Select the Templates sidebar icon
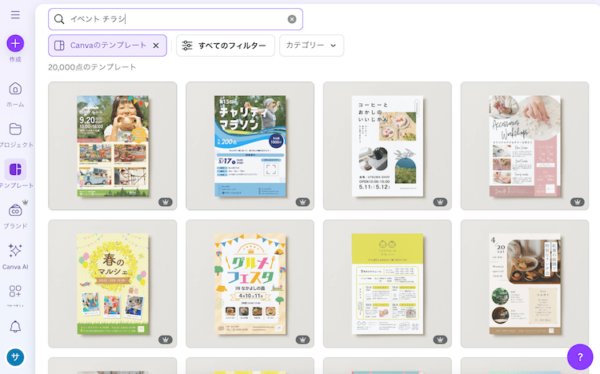Image resolution: width=600 pixels, height=374 pixels. click(15, 169)
